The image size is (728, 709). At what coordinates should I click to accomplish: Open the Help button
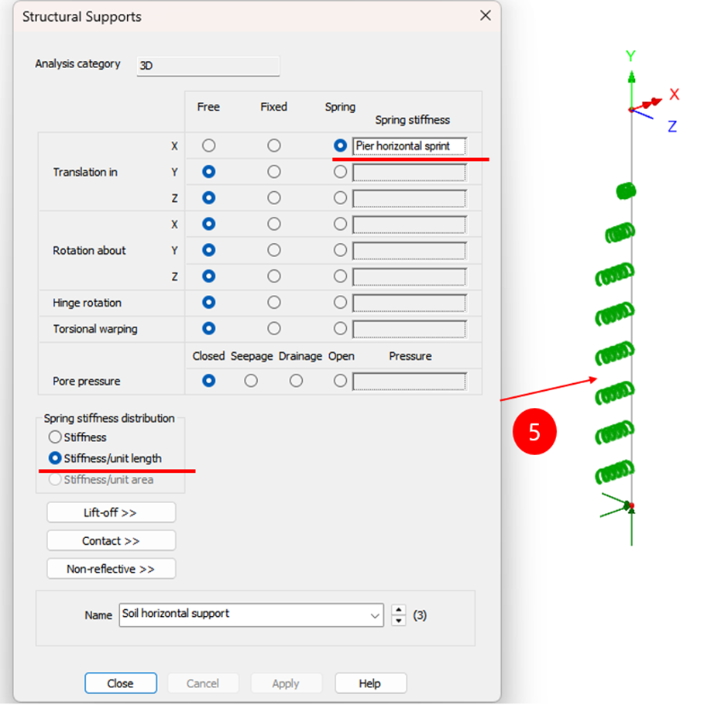point(370,683)
